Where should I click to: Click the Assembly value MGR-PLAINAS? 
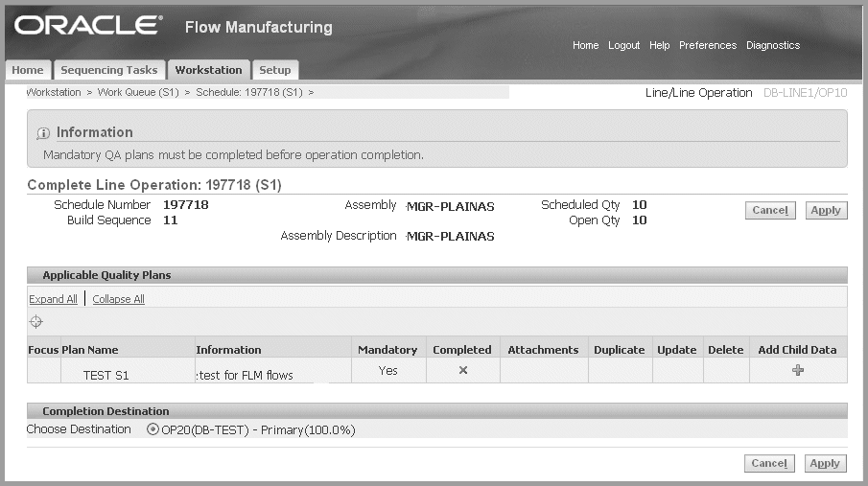point(450,206)
